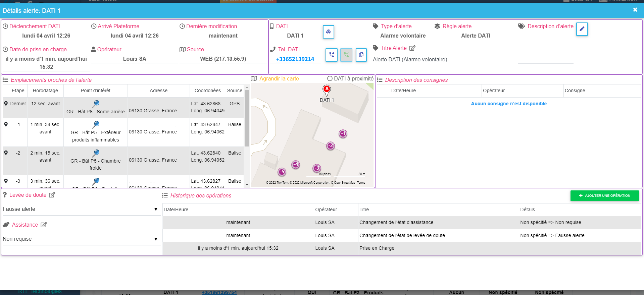Click map marker -4

[x=295, y=164]
